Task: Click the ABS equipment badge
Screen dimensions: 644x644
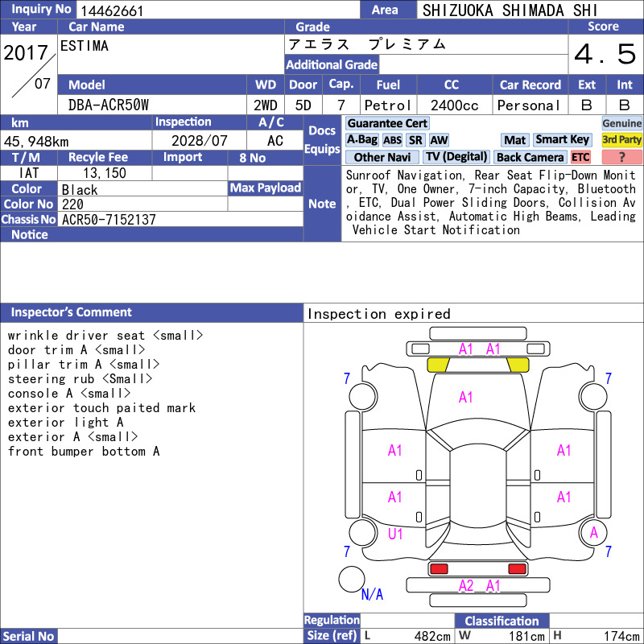Action: point(392,140)
